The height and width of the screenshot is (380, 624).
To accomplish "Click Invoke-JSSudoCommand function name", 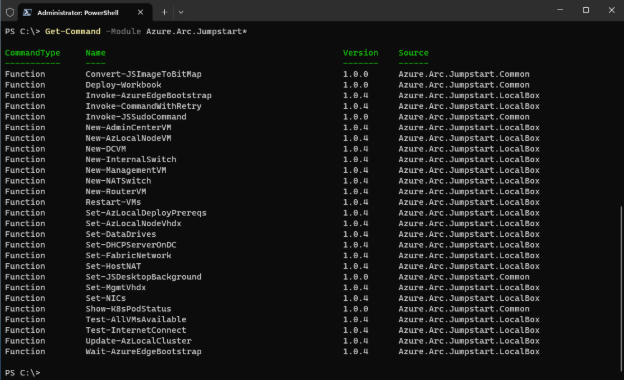I will pyautogui.click(x=136, y=117).
